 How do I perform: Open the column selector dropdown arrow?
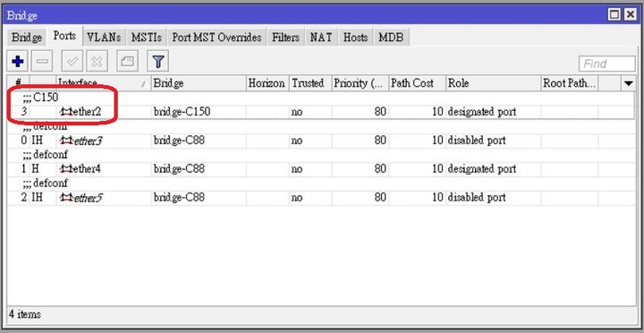pos(629,83)
